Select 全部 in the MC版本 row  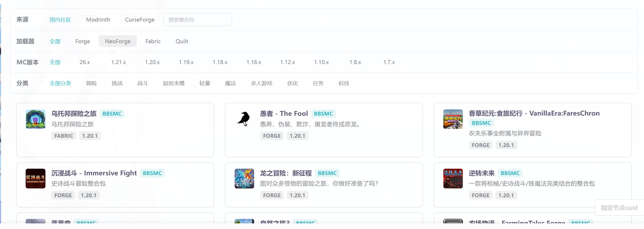(x=55, y=62)
